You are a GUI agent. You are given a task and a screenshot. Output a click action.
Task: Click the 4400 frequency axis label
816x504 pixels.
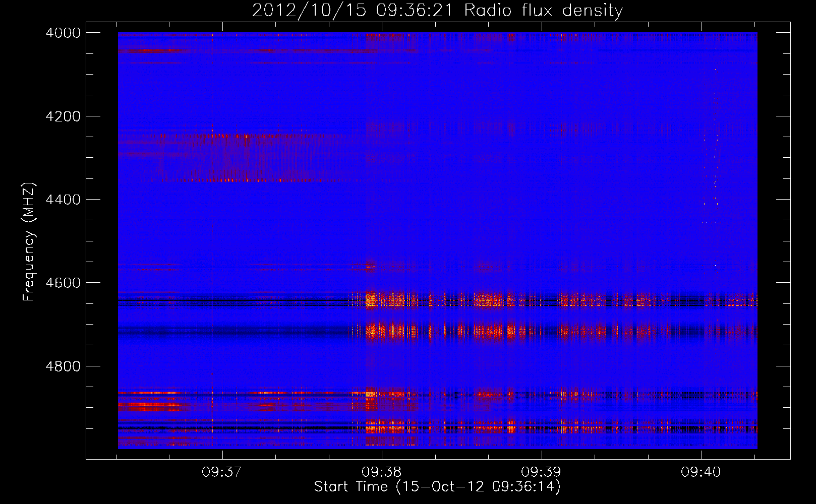coord(63,200)
